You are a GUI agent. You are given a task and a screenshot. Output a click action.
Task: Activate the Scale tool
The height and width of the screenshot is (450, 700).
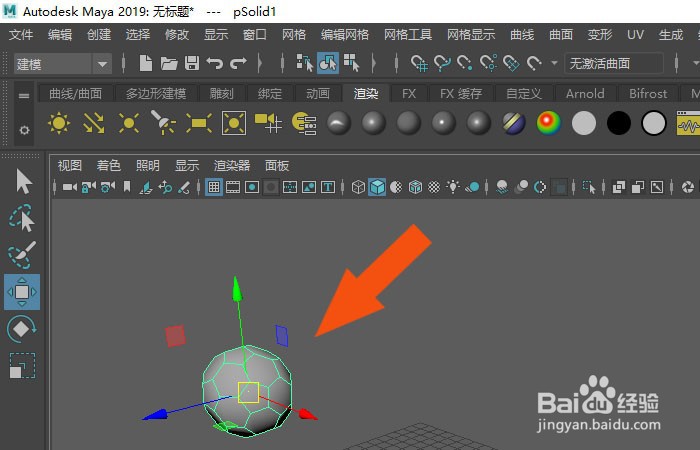click(21, 366)
